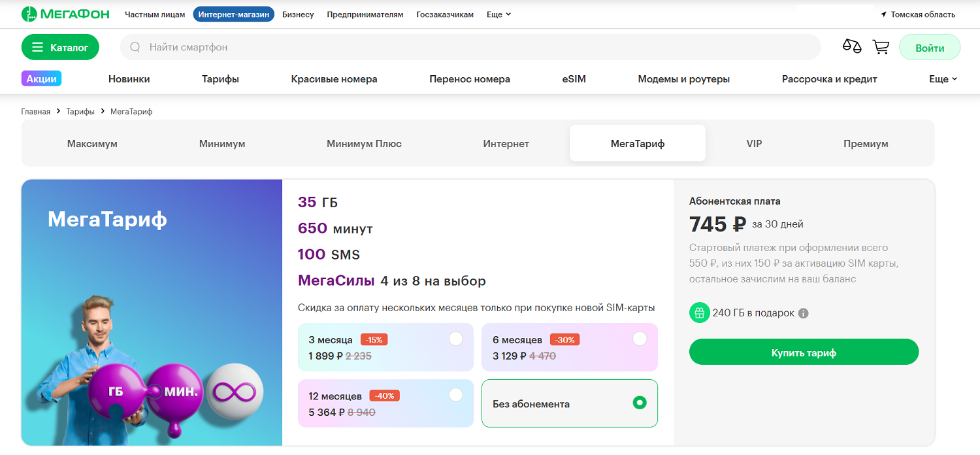Viewport: 980px width, 455px height.
Task: Click the Акции badge
Action: 41,79
